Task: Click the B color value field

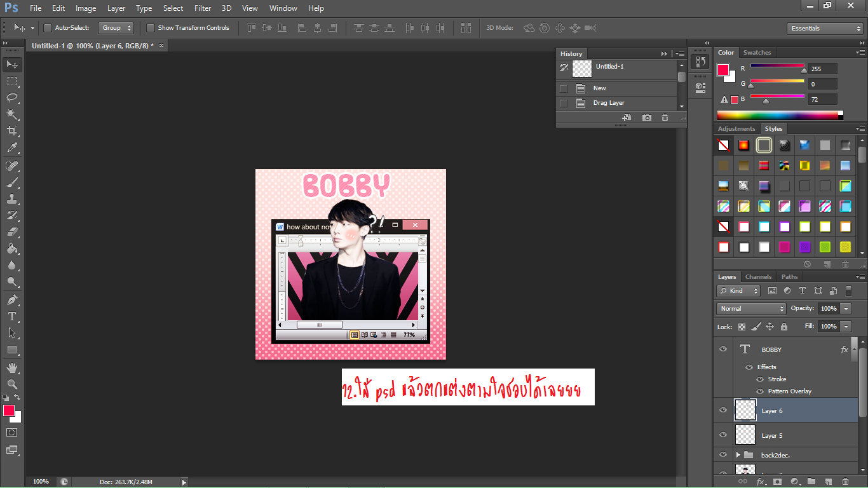Action: pos(823,99)
